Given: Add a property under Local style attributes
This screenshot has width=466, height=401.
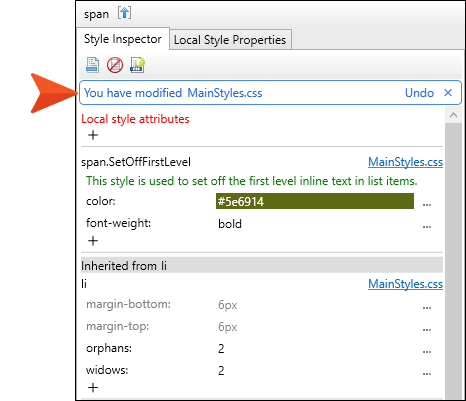Looking at the screenshot, I should (93, 135).
